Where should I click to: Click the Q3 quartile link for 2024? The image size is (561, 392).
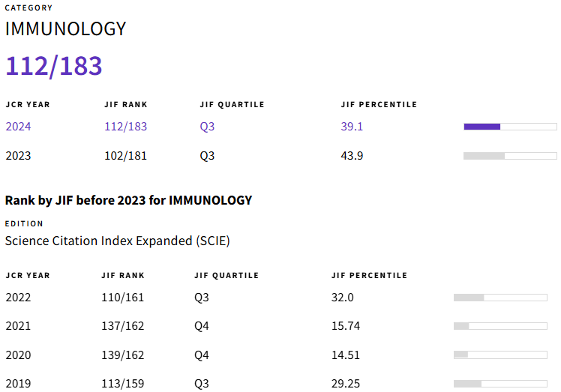point(207,127)
